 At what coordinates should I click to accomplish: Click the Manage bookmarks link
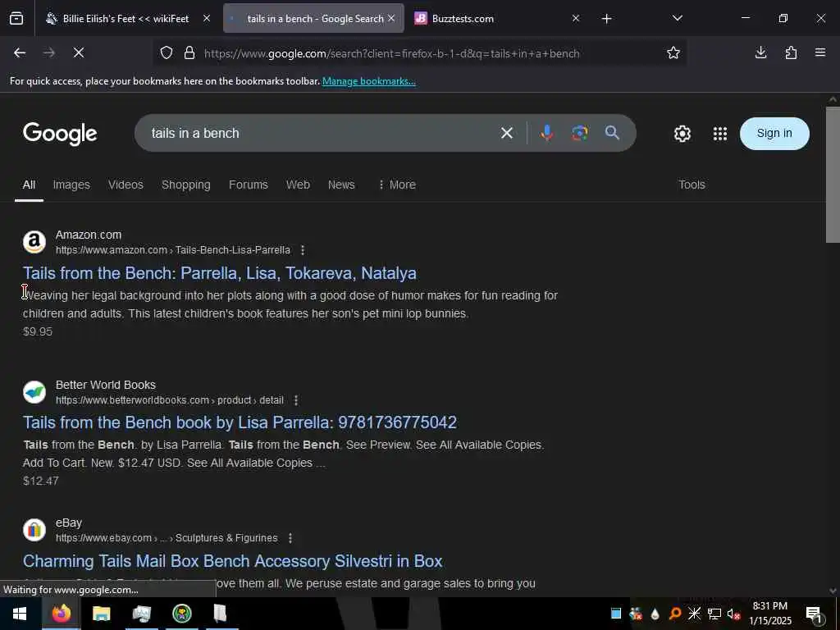[x=368, y=81]
